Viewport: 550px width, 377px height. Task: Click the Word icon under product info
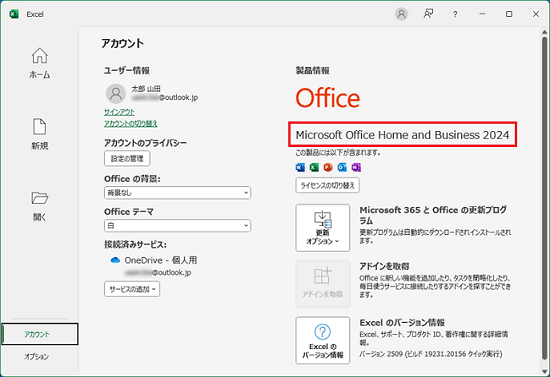coord(300,168)
